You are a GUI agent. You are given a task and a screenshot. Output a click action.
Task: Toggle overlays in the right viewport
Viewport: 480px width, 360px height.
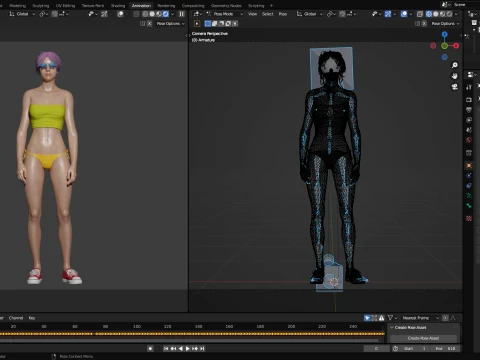pos(404,14)
